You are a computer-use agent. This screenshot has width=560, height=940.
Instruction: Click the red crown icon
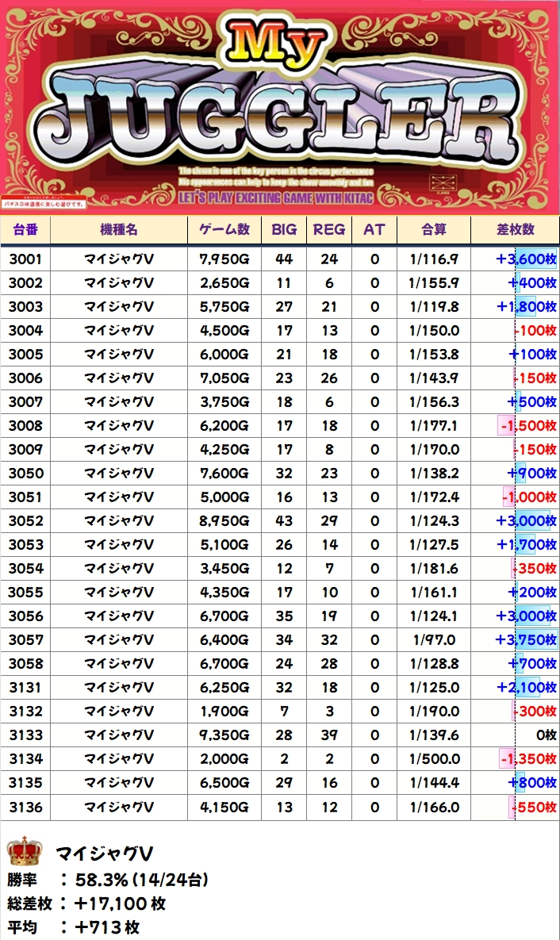pyautogui.click(x=25, y=852)
